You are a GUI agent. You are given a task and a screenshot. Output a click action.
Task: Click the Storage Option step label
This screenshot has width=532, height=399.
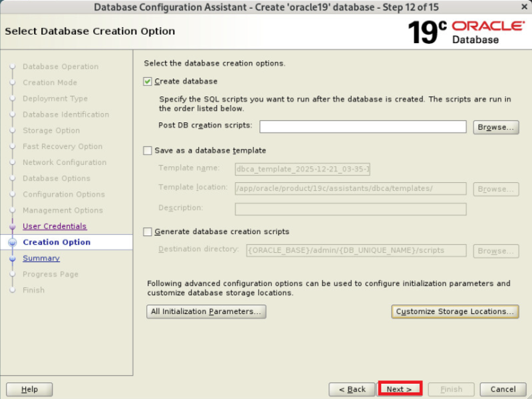51,130
